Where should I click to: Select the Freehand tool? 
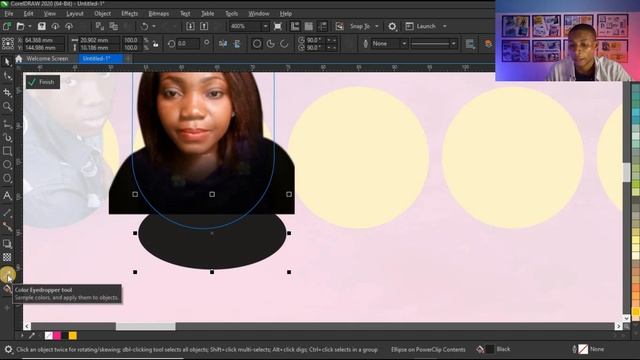[x=7, y=124]
